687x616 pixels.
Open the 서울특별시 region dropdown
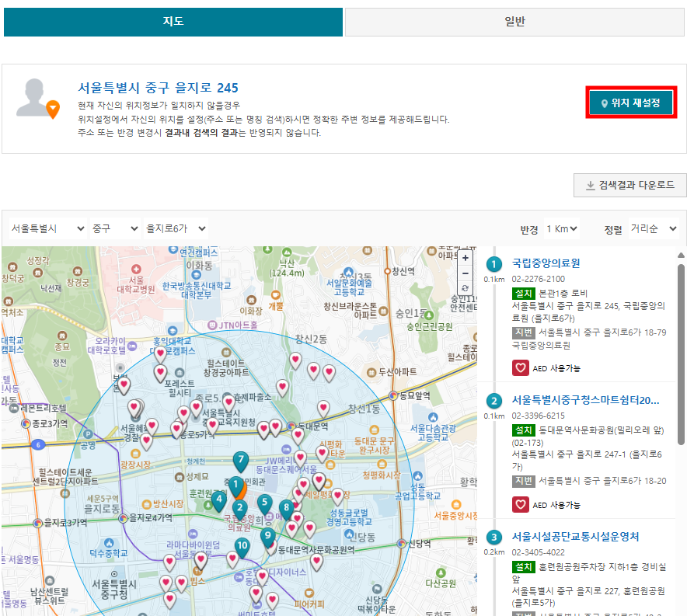click(47, 228)
